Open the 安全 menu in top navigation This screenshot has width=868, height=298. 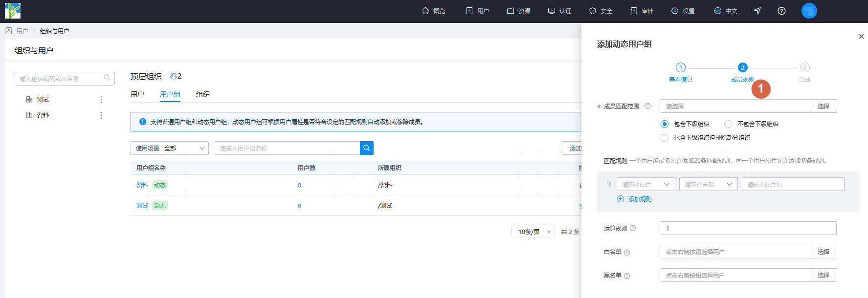601,11
